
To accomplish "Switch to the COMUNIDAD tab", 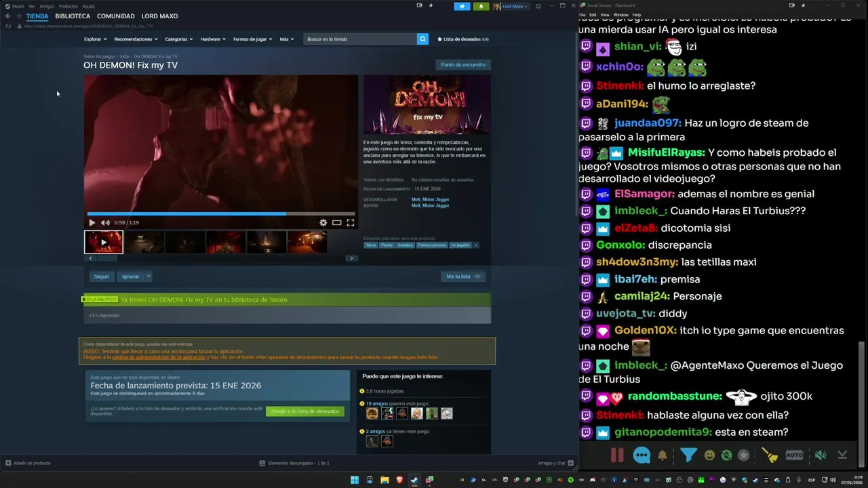I will [116, 16].
